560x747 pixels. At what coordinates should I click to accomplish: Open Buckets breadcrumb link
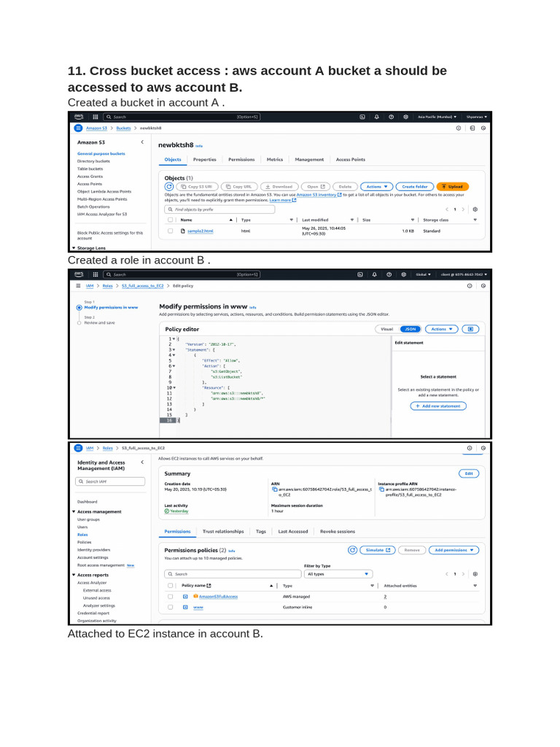click(x=123, y=128)
